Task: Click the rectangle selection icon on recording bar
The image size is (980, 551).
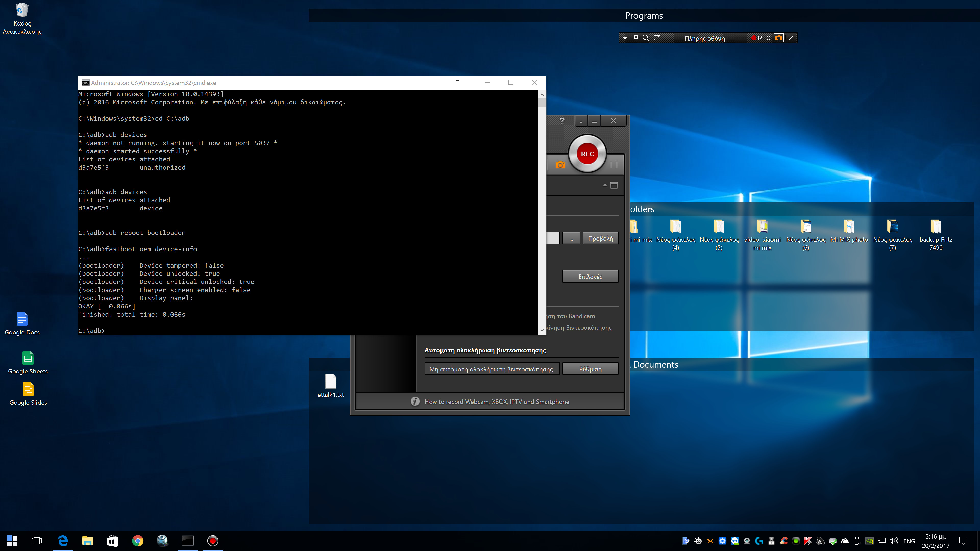Action: (x=657, y=38)
